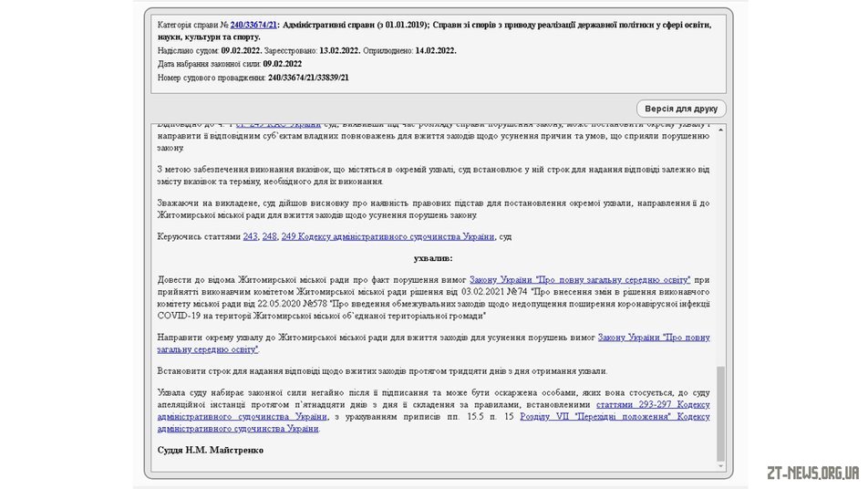The height and width of the screenshot is (489, 868).
Task: Click paragraph starting Зважаючи на викладене
Action: 433,209
